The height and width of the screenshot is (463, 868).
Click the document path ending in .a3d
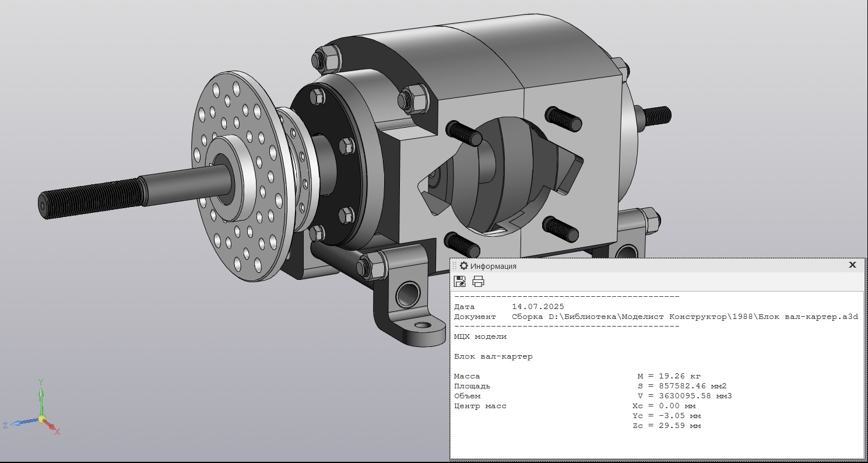685,317
